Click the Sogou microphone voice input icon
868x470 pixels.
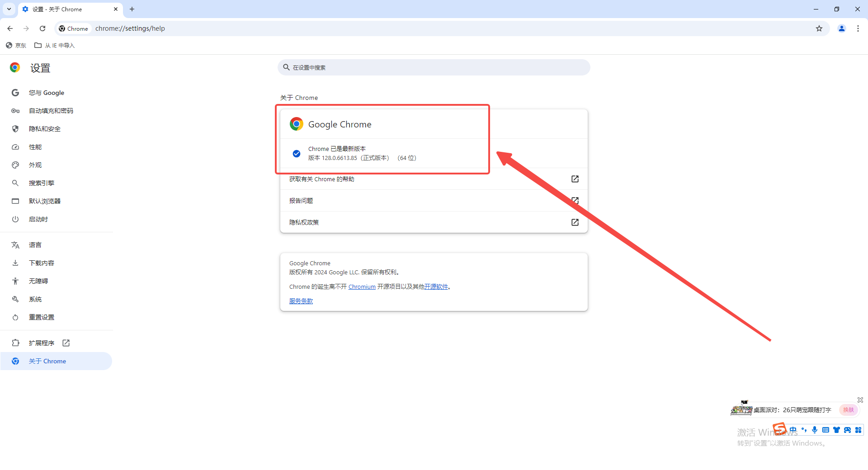815,430
